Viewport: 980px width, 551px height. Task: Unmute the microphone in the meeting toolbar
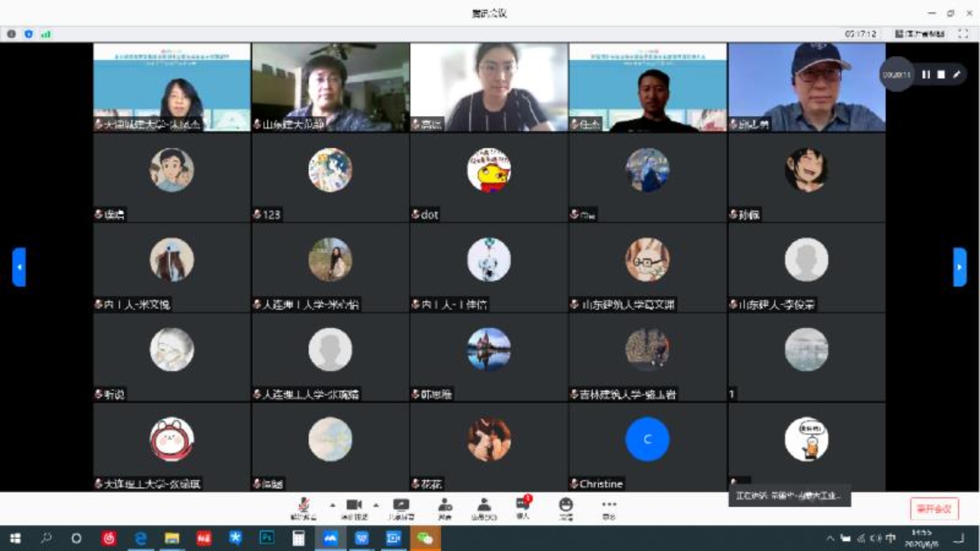pos(304,507)
